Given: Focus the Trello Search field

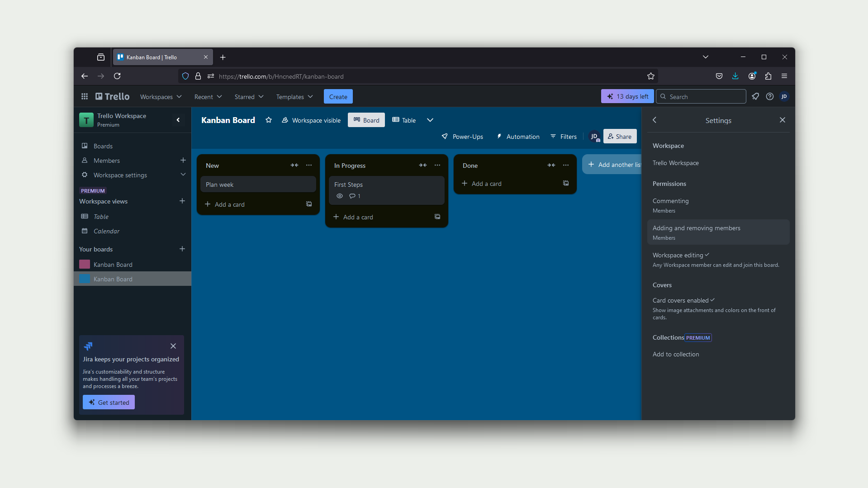Looking at the screenshot, I should click(701, 96).
